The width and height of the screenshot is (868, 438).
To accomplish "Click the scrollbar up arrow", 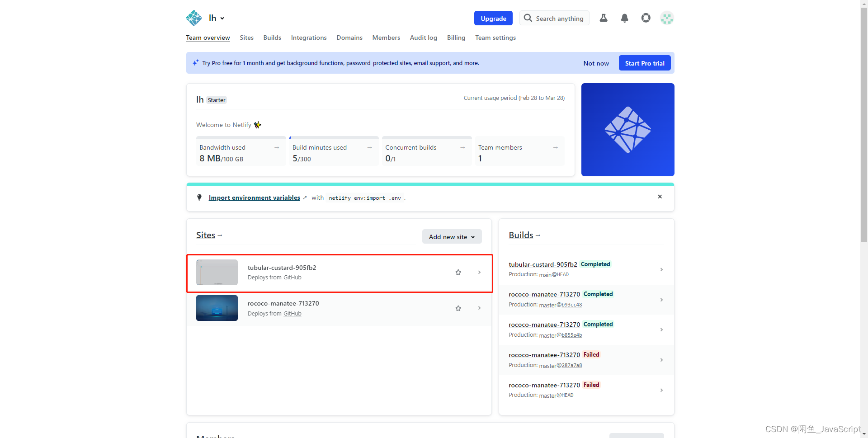I will click(864, 3).
